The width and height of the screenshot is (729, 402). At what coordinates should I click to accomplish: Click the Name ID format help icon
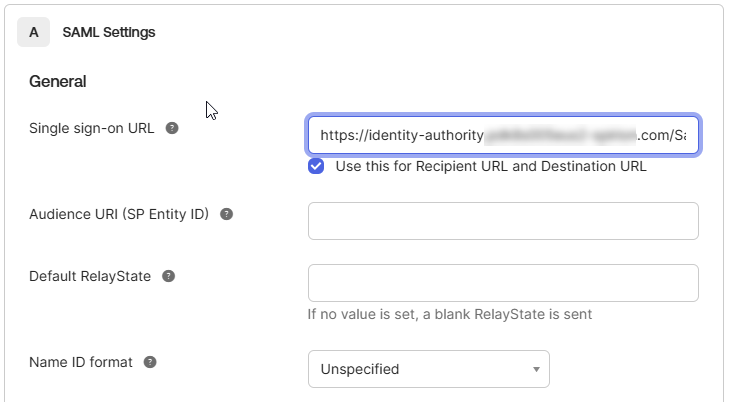(x=150, y=362)
